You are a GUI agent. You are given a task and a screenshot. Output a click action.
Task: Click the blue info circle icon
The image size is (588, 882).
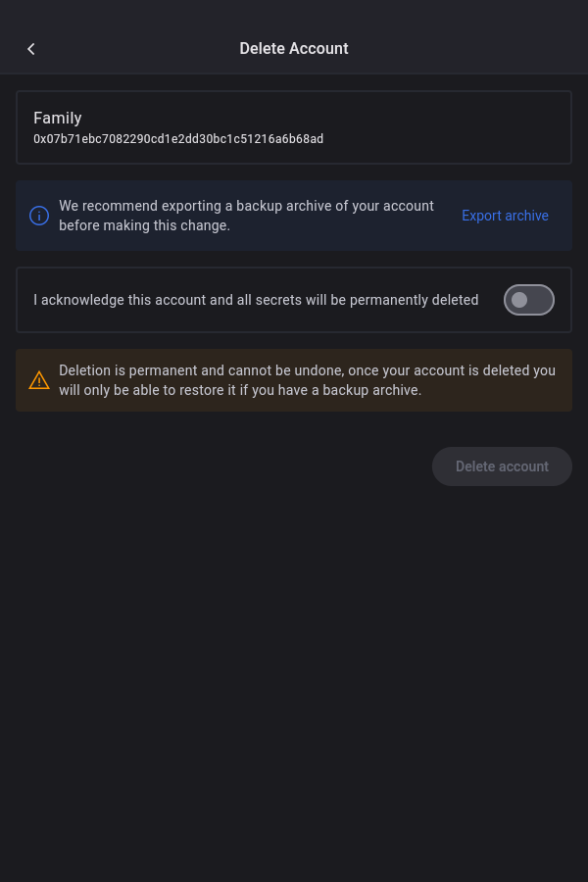pyautogui.click(x=39, y=216)
